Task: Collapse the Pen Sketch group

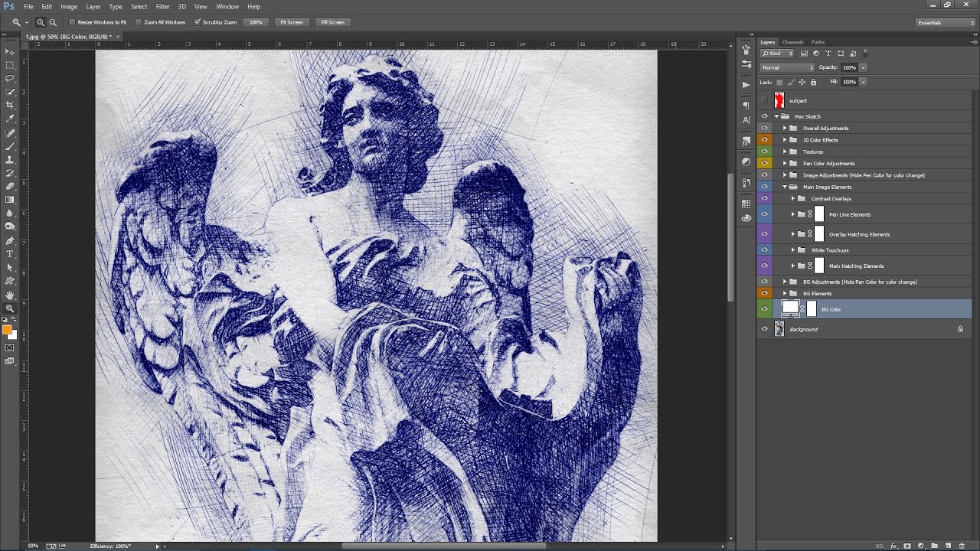Action: tap(776, 116)
